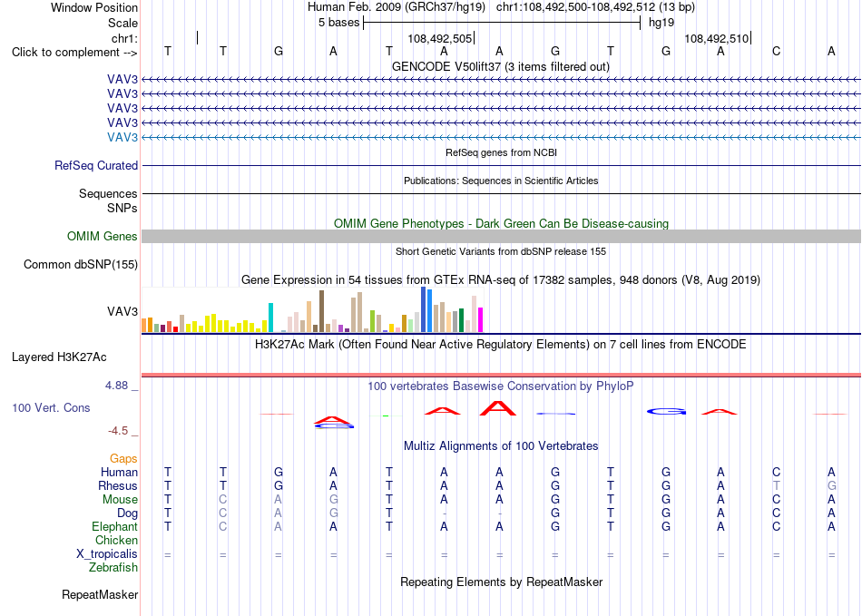
Task: Click the VAV3 GTEx expression label
Action: [122, 311]
